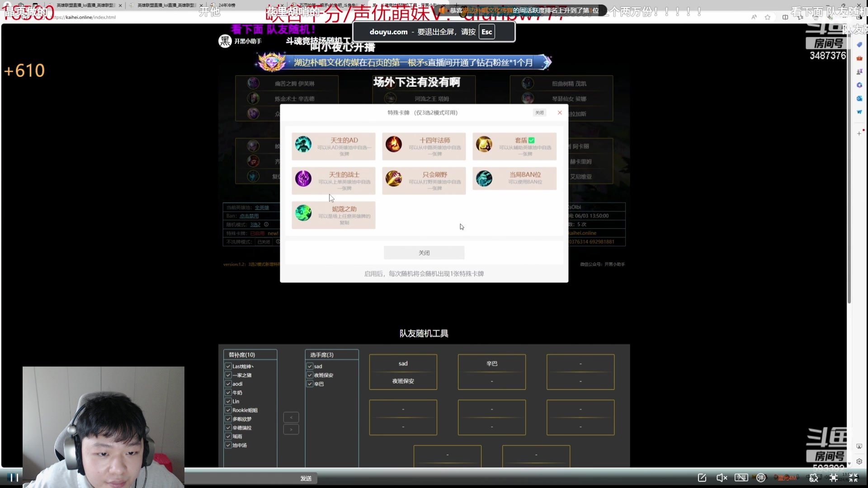The image size is (868, 488).
Task: Exit fullscreen with the shrink arrows icon
Action: pyautogui.click(x=854, y=478)
